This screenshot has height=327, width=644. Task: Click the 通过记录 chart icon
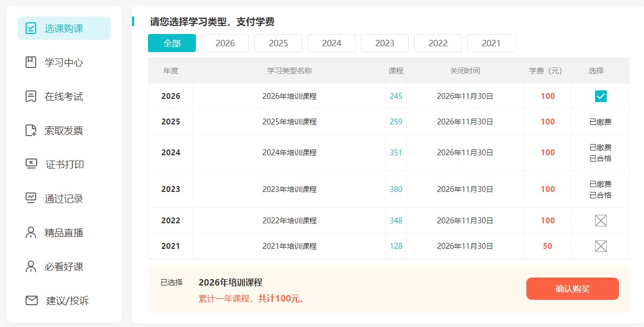(x=31, y=198)
